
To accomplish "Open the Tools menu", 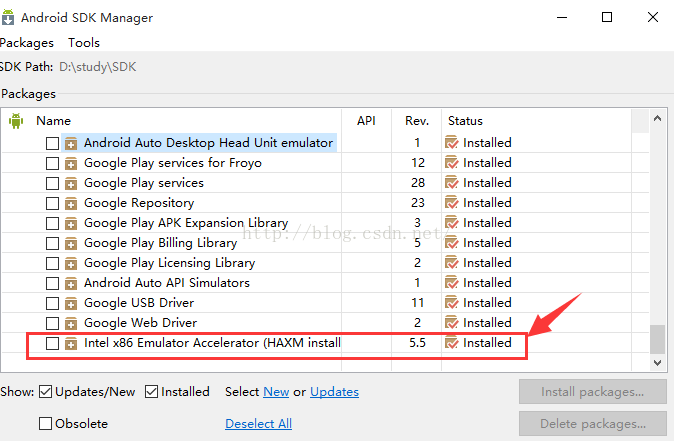I will pyautogui.click(x=84, y=43).
